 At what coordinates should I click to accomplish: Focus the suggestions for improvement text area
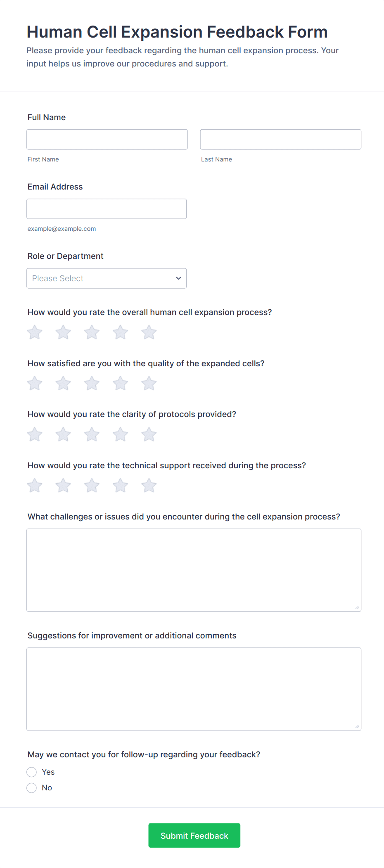tap(194, 689)
